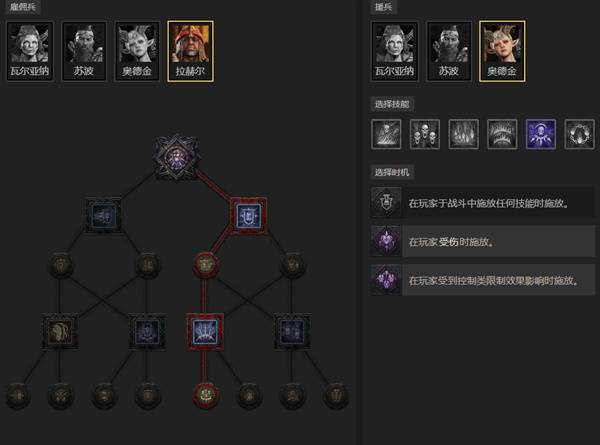Pick the ring-shaped last skill icon
Image resolution: width=600 pixels, height=445 pixels.
579,134
